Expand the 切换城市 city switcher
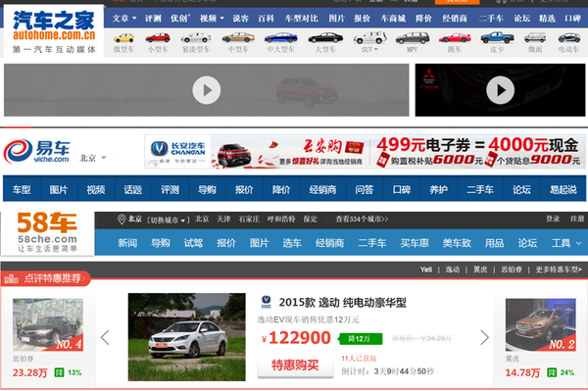 [x=168, y=220]
